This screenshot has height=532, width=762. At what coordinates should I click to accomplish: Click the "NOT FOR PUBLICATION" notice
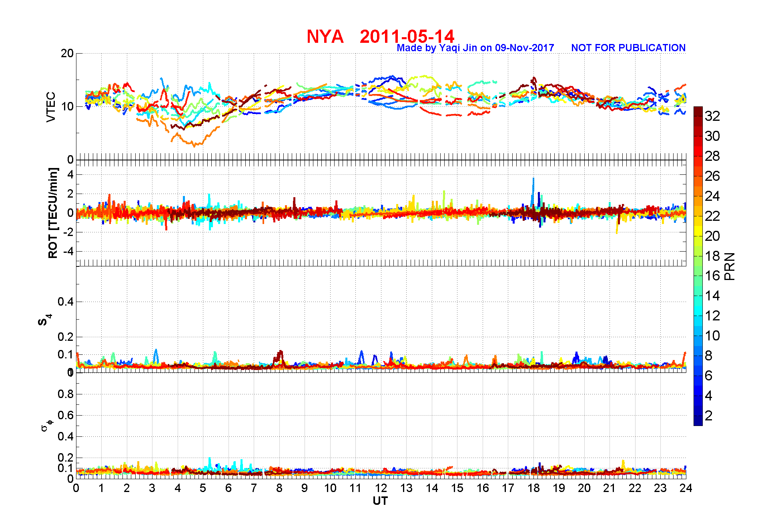point(628,48)
